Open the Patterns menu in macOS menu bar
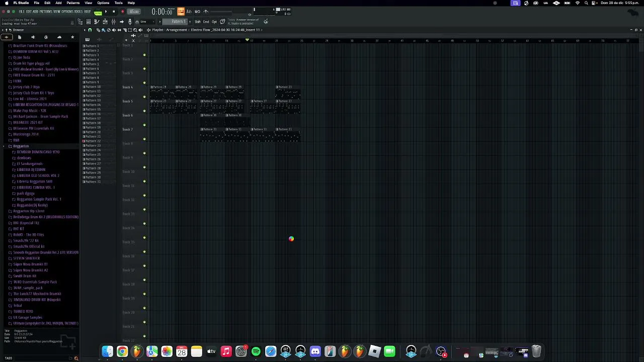 point(73,3)
